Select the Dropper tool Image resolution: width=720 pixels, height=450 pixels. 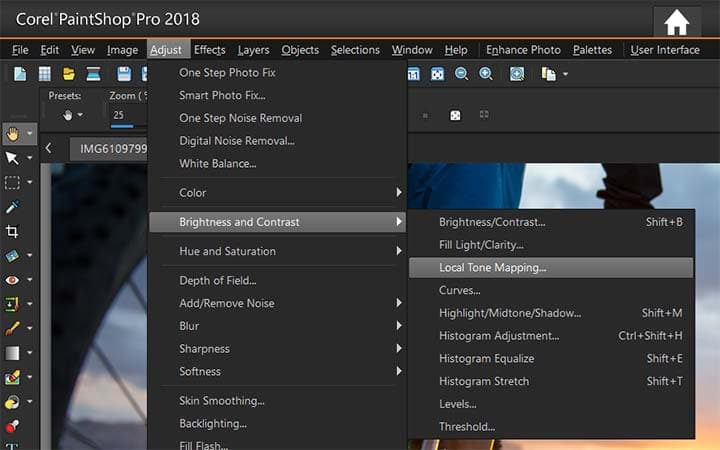(x=12, y=207)
